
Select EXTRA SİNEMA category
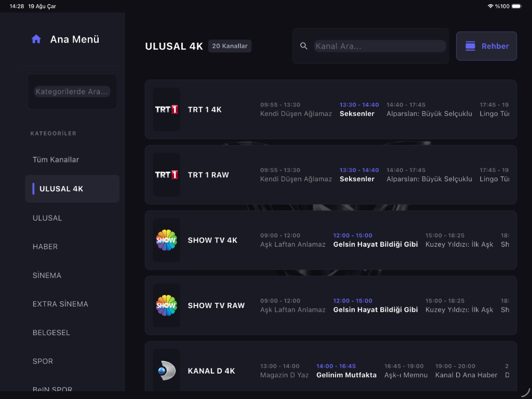coord(60,304)
